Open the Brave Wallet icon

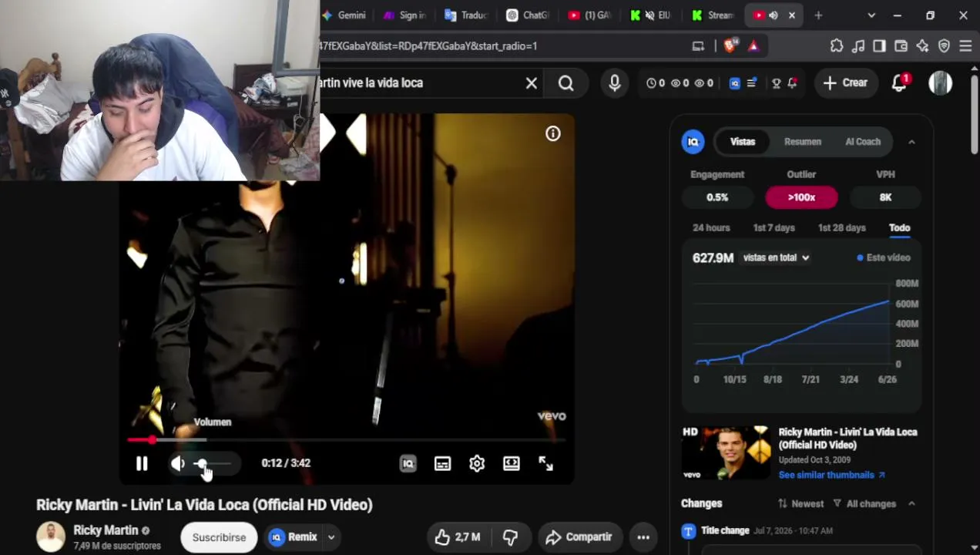[x=901, y=46]
